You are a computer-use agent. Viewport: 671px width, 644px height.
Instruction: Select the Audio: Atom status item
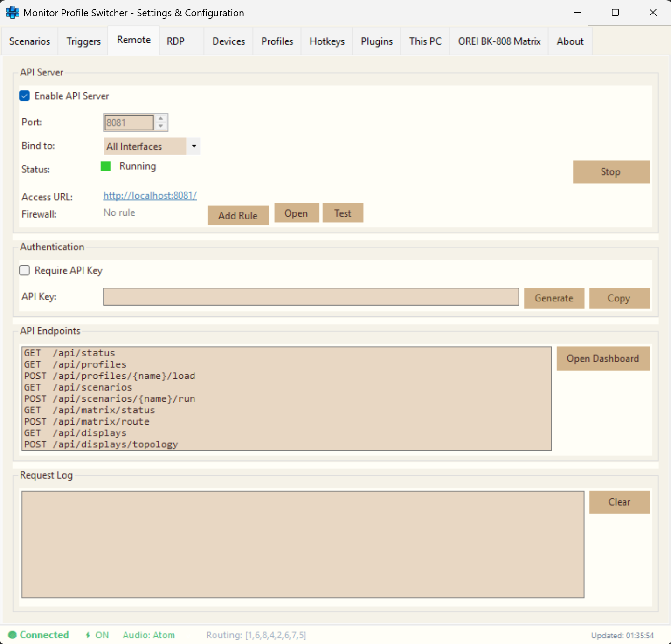coord(148,635)
